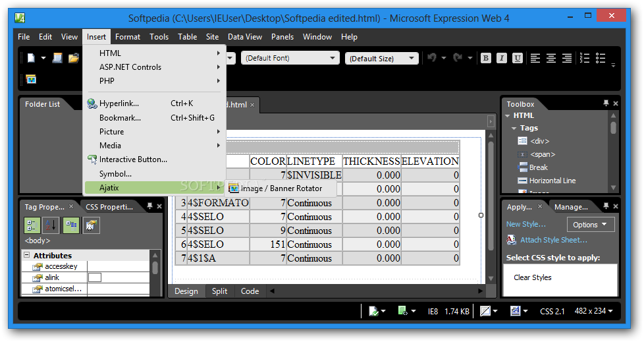Click the accesskey attribute icon
644x342 pixels.
tap(38, 267)
